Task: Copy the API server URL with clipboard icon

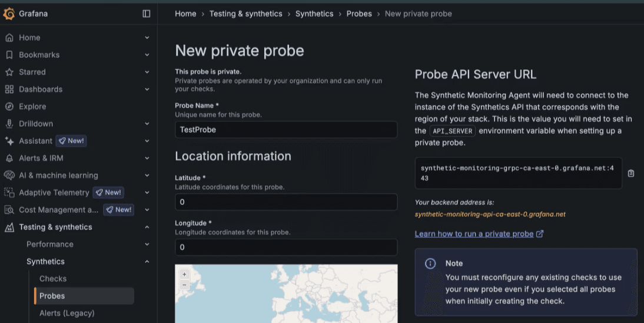Action: pos(631,173)
